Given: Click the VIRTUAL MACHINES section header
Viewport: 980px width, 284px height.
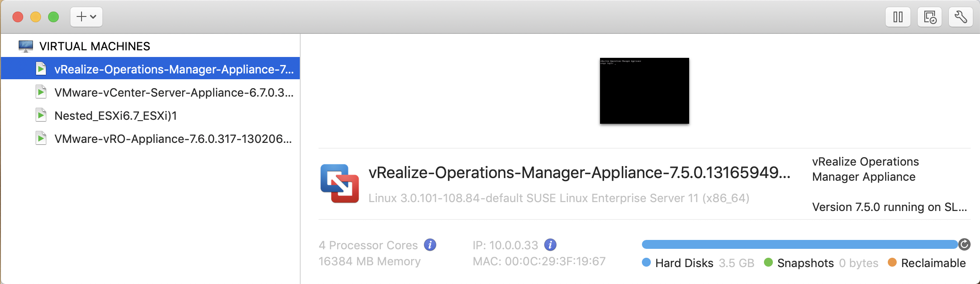Looking at the screenshot, I should (94, 46).
